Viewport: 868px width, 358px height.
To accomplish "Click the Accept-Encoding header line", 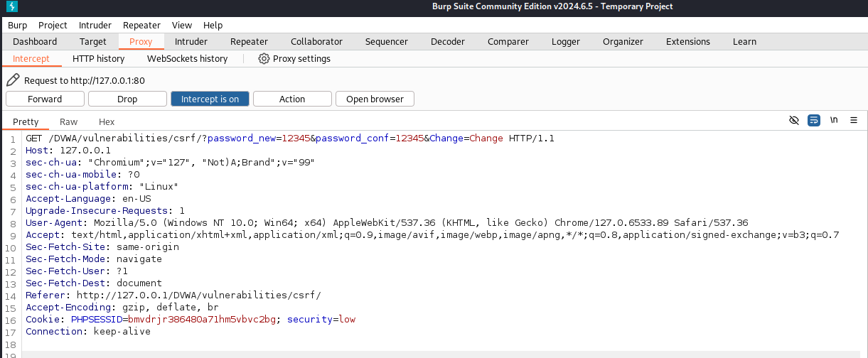I will (122, 307).
